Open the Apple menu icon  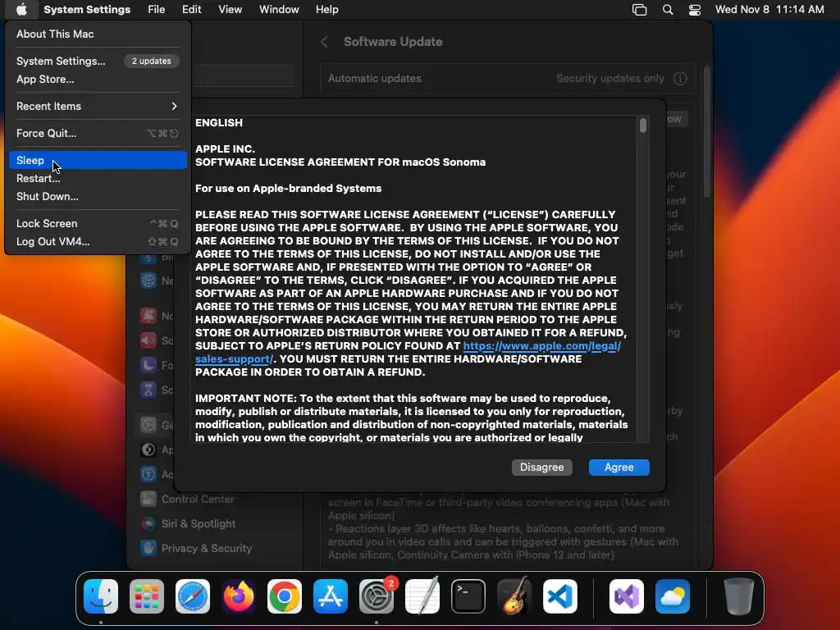pyautogui.click(x=21, y=9)
